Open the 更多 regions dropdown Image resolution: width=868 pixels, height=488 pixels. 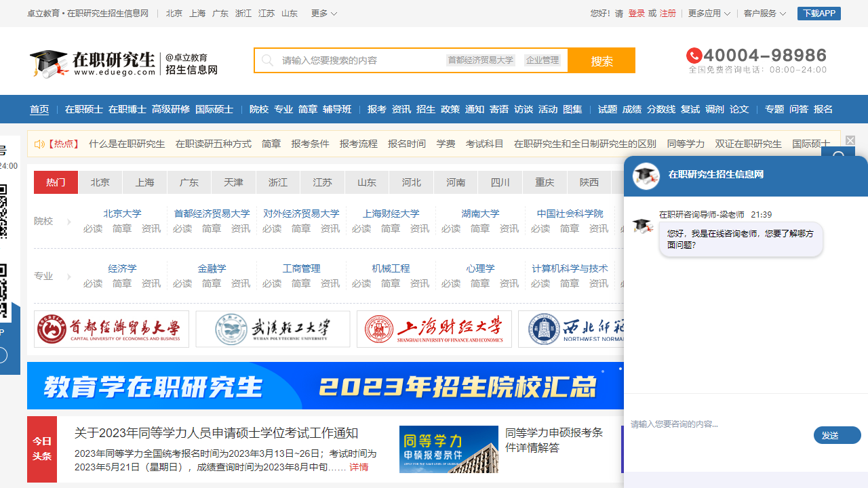[x=323, y=14]
